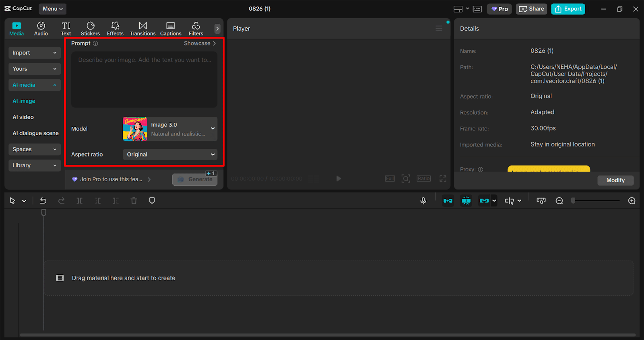
Task: Click the marker shield icon in timeline toolbar
Action: click(x=152, y=201)
